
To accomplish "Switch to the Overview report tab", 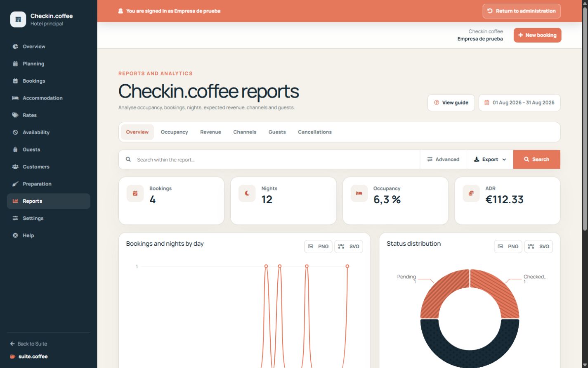I will pyautogui.click(x=137, y=132).
